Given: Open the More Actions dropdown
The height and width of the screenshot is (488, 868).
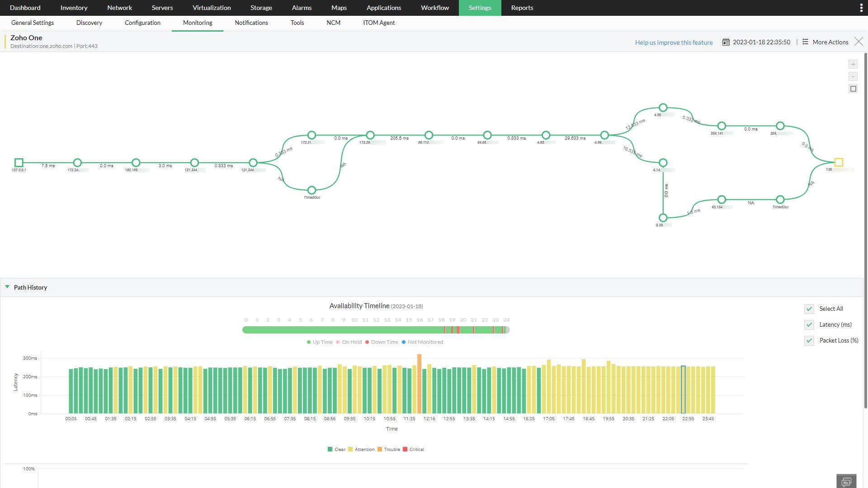Looking at the screenshot, I should pos(830,42).
